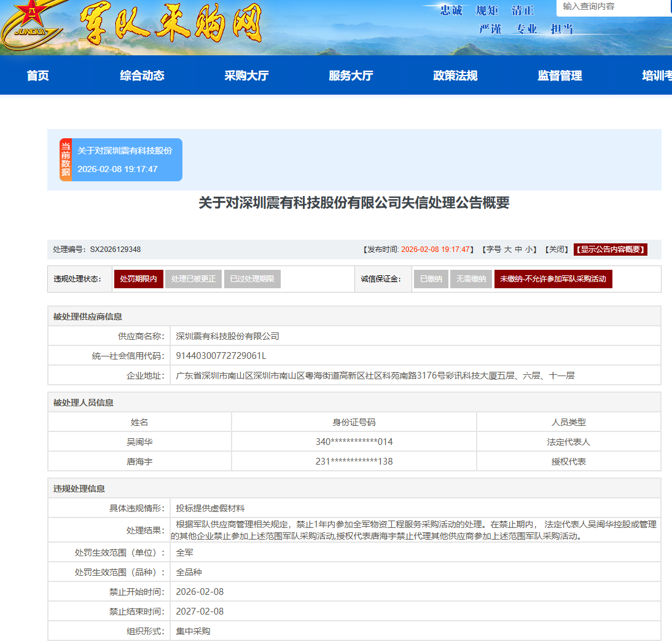The width and height of the screenshot is (672, 641).
Task: Select the 已过处理期限 status tag
Action: (252, 278)
